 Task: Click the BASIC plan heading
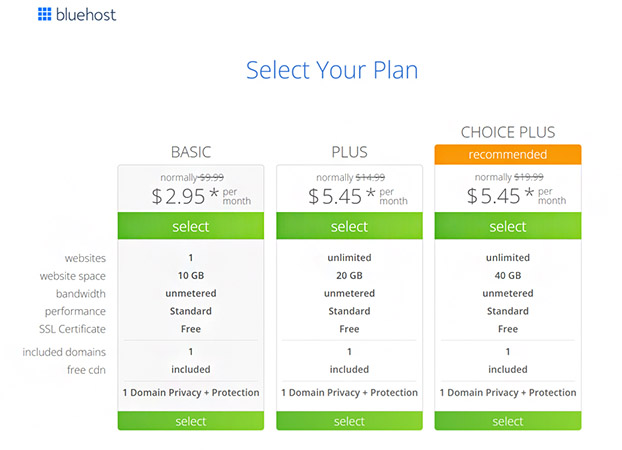191,152
